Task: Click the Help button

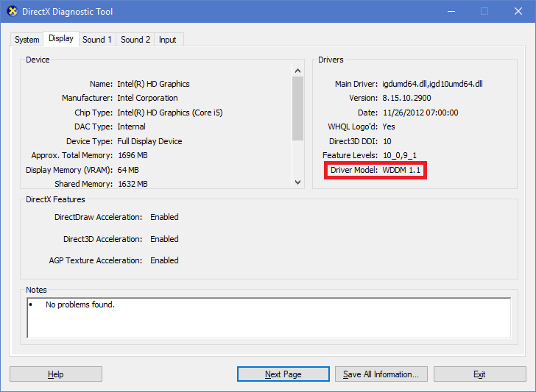Action: [x=56, y=374]
